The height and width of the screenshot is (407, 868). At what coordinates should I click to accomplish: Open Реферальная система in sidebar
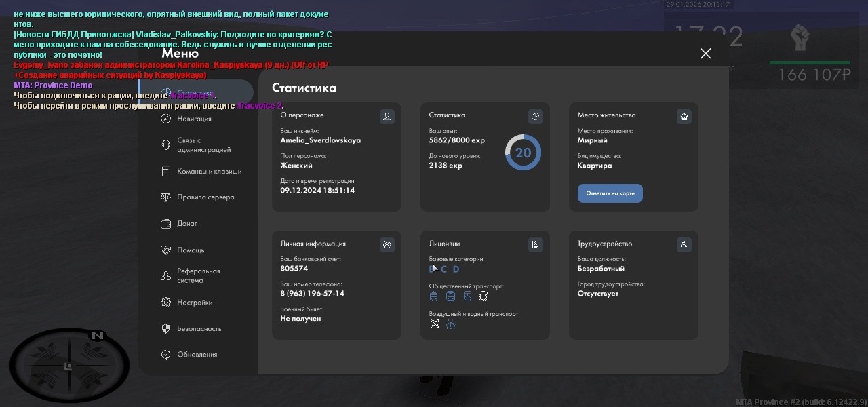tap(191, 275)
